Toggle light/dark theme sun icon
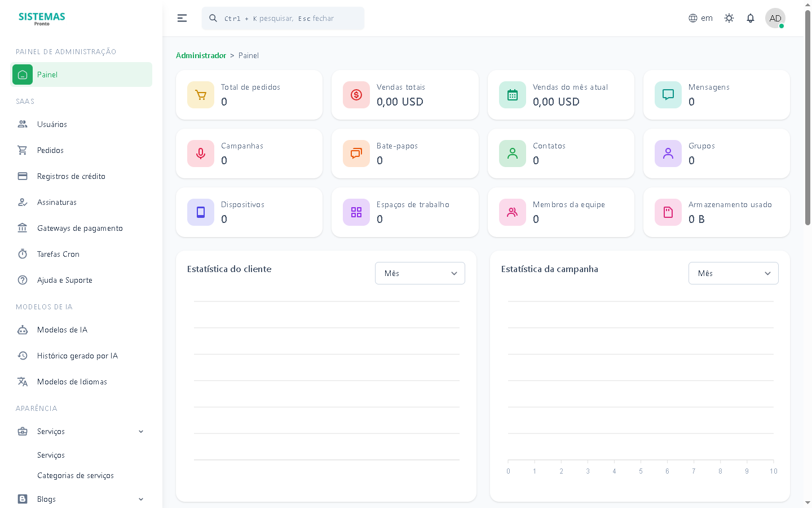 pos(729,18)
